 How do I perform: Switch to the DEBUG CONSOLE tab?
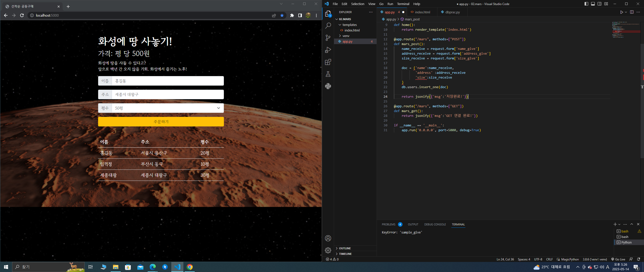point(435,224)
